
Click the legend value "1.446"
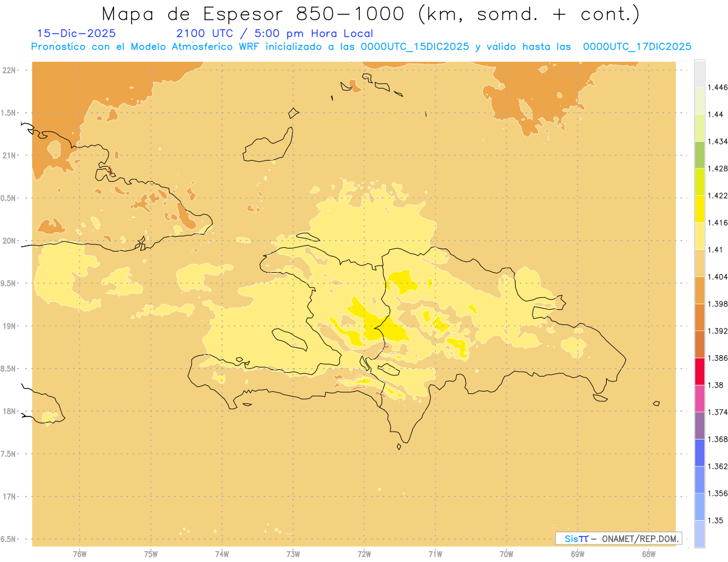(x=718, y=87)
